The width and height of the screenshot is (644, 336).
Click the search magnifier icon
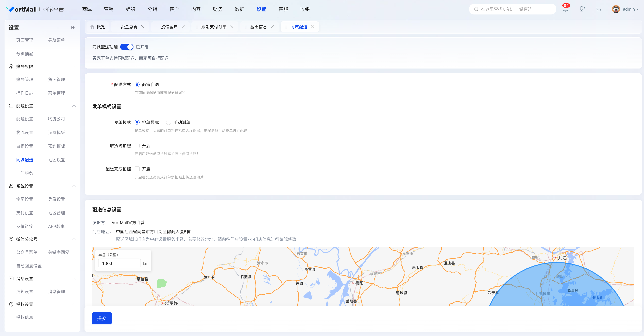[x=476, y=9]
